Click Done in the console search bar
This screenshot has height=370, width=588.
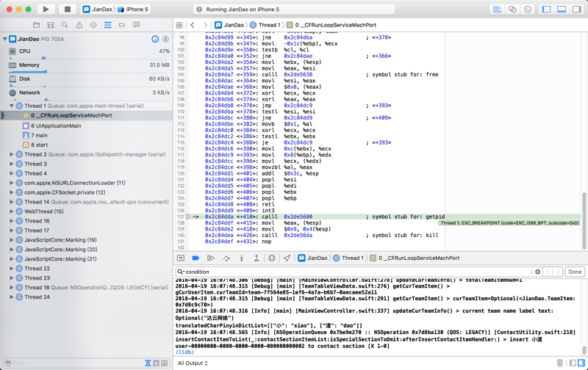(x=575, y=272)
